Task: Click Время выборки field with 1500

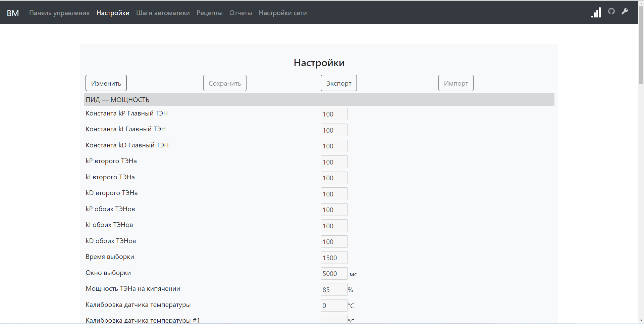Action: click(334, 258)
